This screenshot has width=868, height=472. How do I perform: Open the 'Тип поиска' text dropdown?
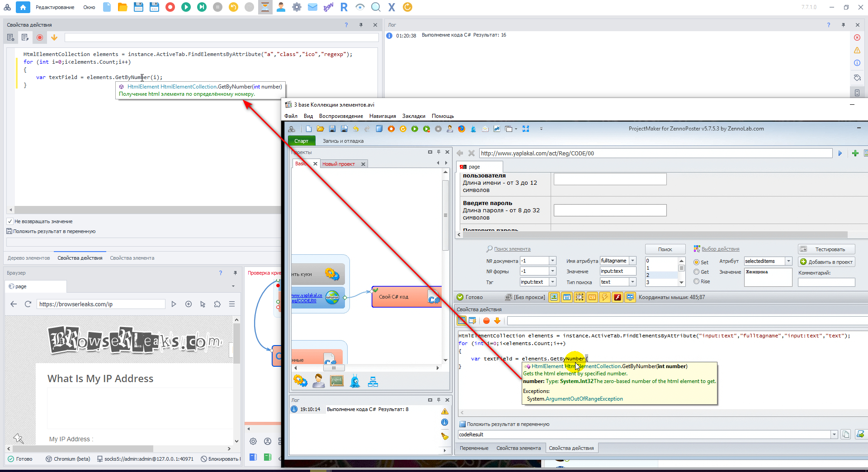[633, 282]
